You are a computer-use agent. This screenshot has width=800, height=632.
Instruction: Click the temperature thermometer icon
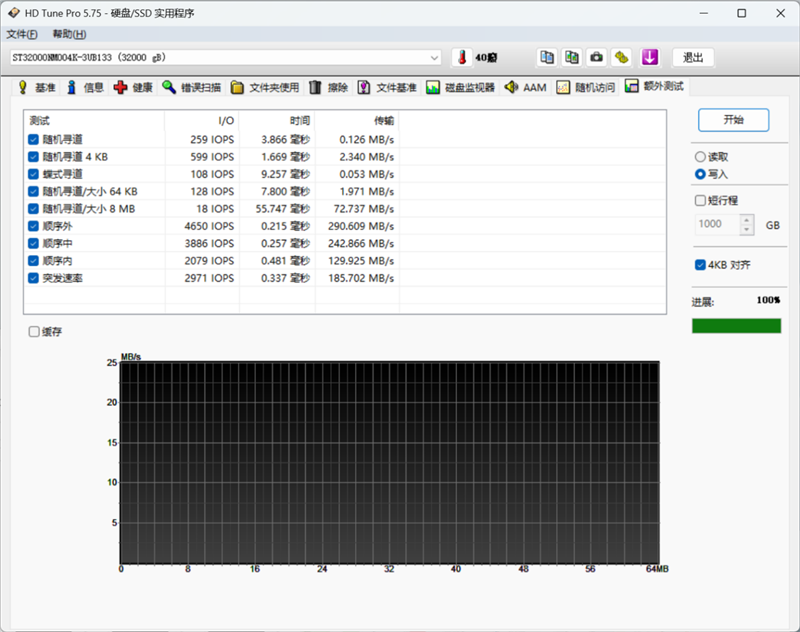(x=462, y=57)
